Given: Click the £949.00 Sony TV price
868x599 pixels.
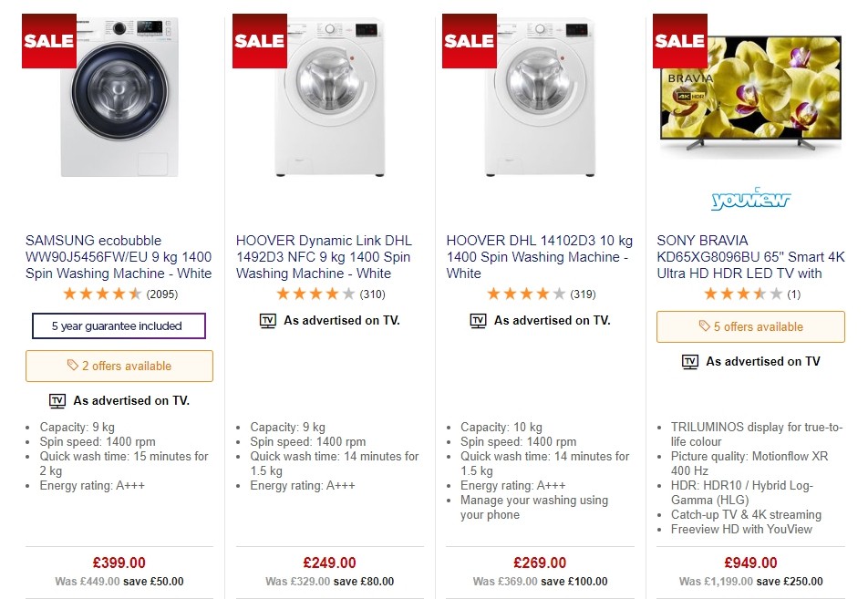Looking at the screenshot, I should (x=749, y=563).
